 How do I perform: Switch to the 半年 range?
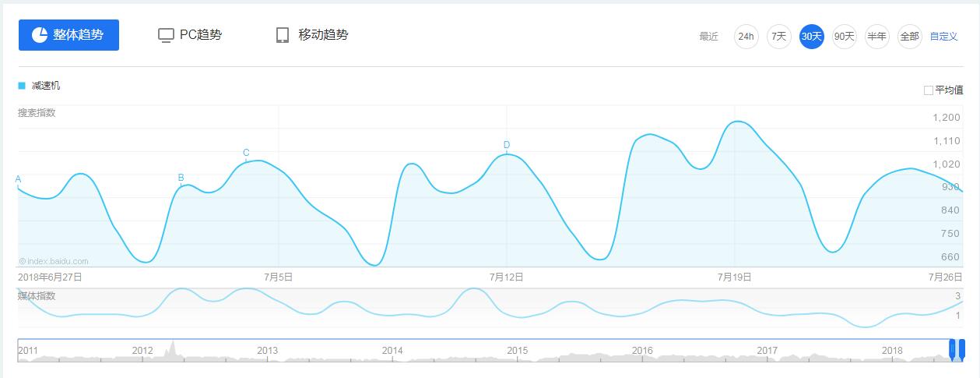point(876,37)
